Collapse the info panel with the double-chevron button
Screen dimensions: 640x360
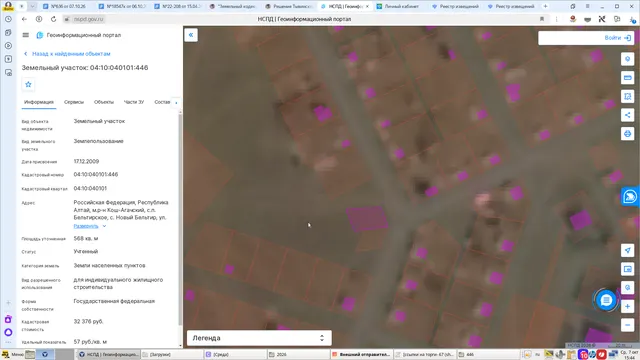191,35
